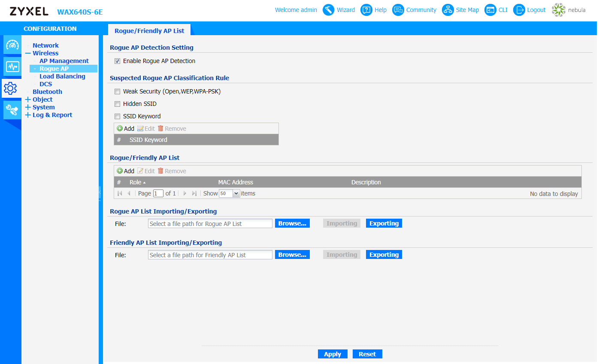
Task: Open the Maintenance tools sidebar icon
Action: 12,111
